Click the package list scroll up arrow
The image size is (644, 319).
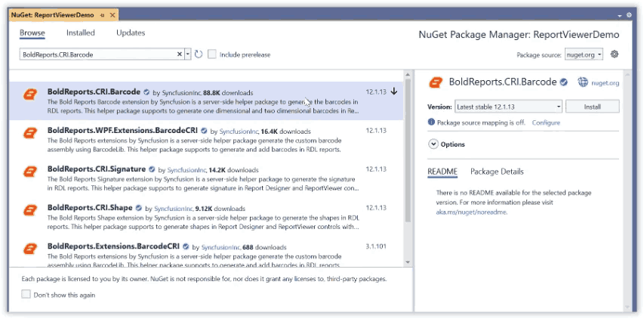[x=408, y=74]
